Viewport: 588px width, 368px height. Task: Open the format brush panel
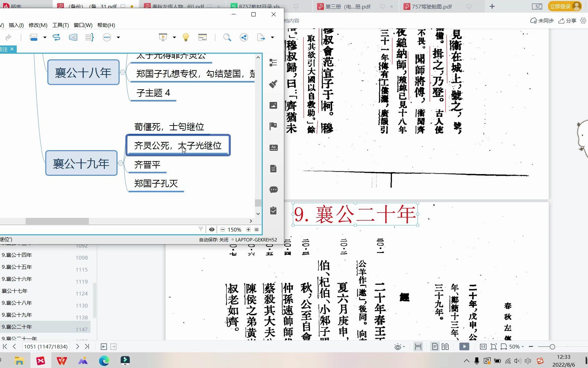tap(273, 84)
